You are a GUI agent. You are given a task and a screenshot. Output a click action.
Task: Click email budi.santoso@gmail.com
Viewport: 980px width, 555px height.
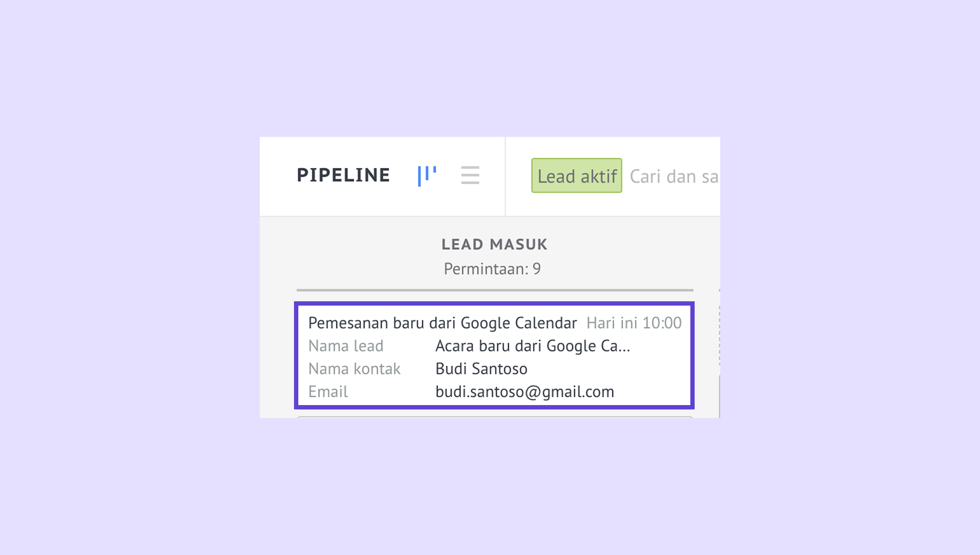(524, 391)
